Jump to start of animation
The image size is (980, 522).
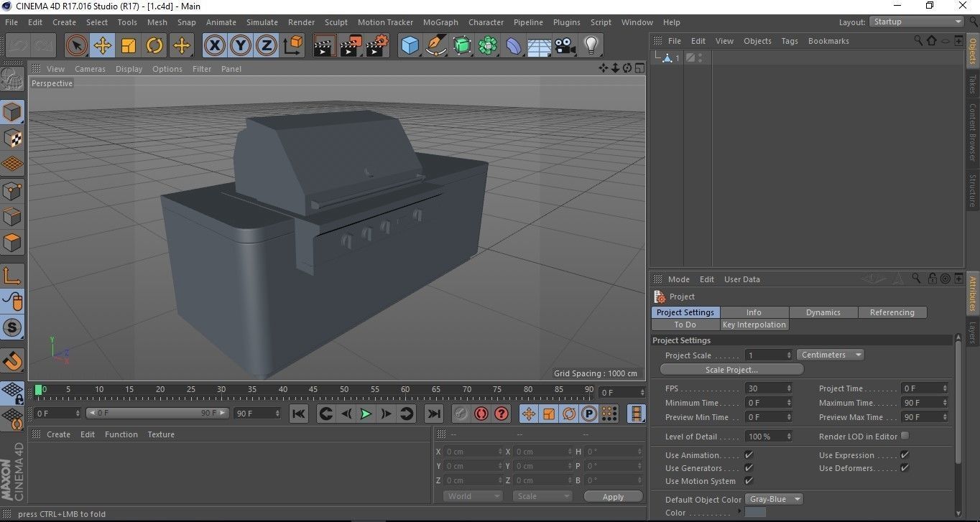pyautogui.click(x=299, y=414)
